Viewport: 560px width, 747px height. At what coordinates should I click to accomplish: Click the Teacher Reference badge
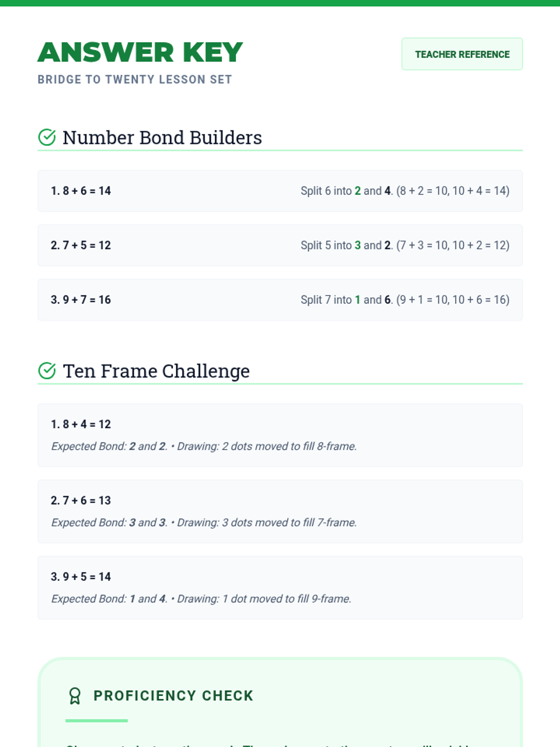click(462, 54)
